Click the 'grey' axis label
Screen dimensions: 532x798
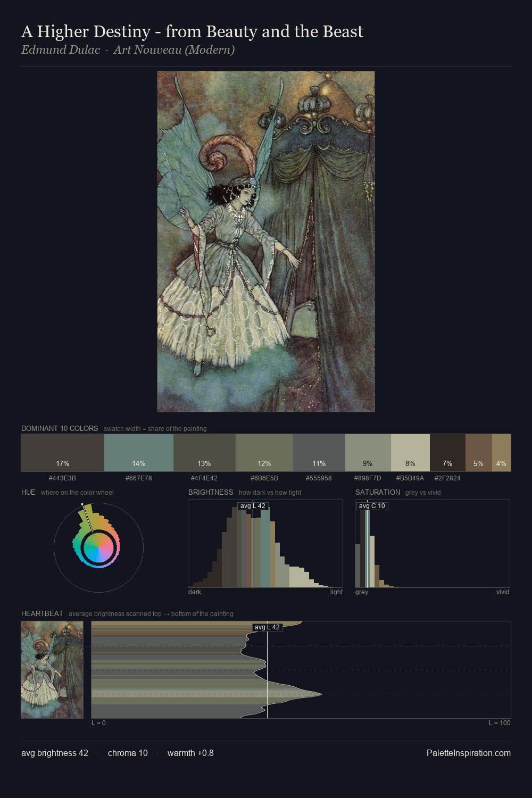pyautogui.click(x=362, y=592)
